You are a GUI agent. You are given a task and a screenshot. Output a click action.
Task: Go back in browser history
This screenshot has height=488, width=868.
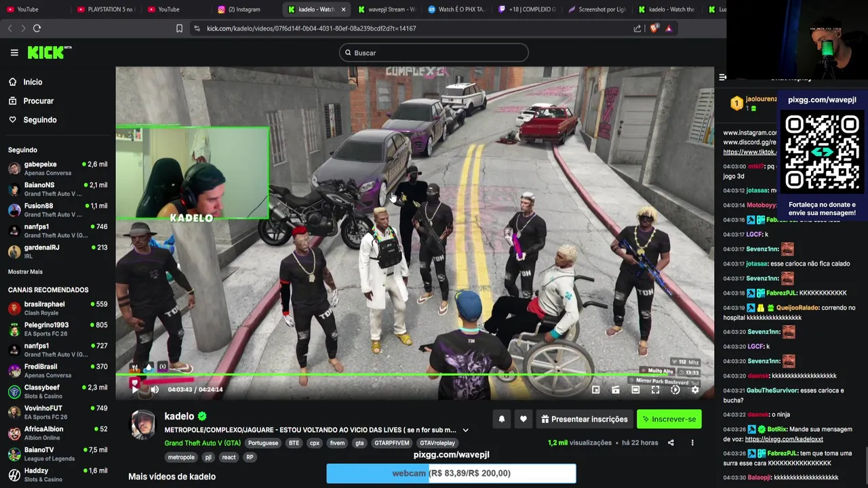tap(9, 28)
